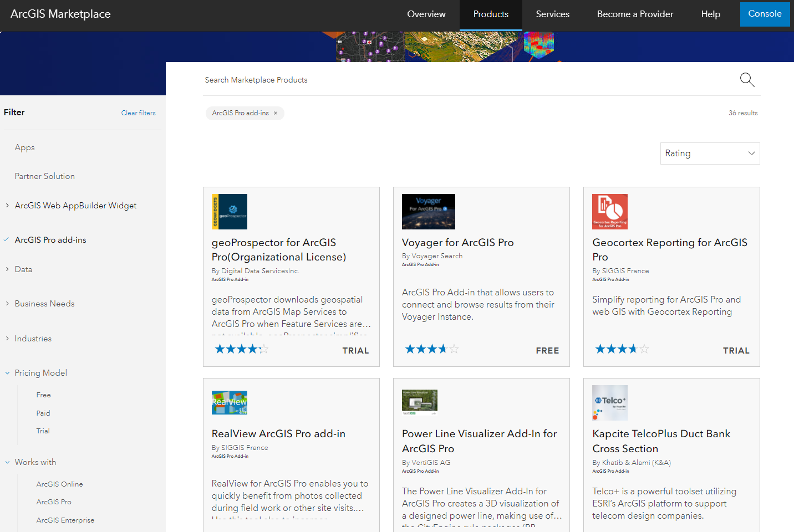794x532 pixels.
Task: Open the Services tab
Action: click(553, 14)
